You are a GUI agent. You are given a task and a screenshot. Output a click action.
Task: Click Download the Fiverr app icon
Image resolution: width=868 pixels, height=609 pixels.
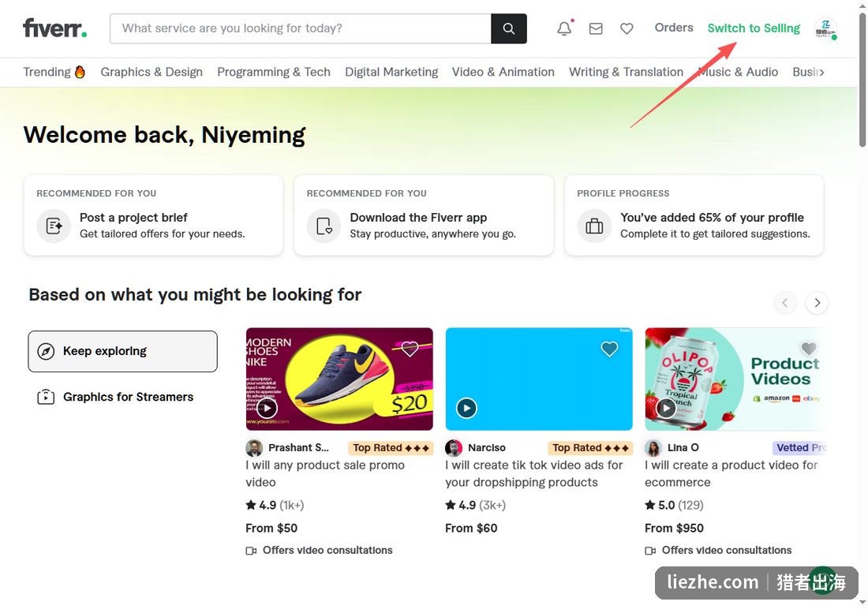pyautogui.click(x=324, y=226)
